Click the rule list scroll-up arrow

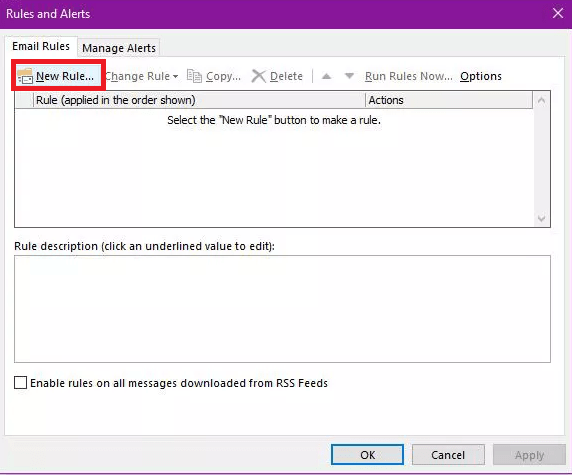click(x=541, y=100)
